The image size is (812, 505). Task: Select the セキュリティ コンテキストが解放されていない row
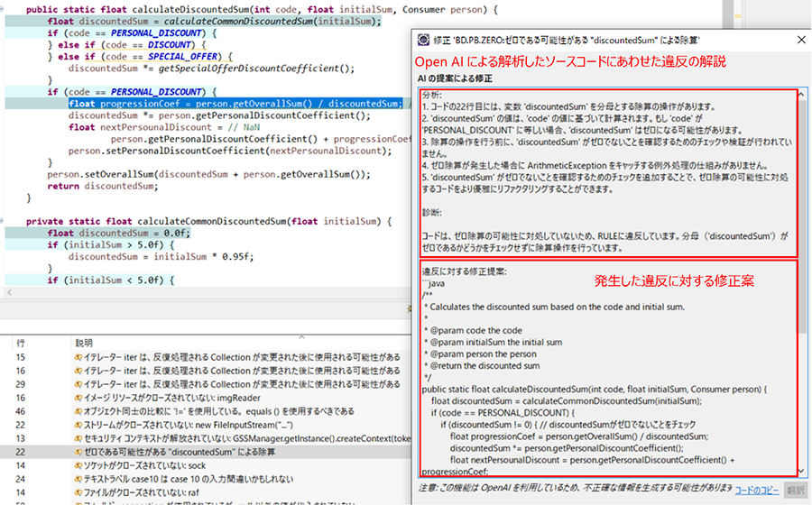pos(206,438)
